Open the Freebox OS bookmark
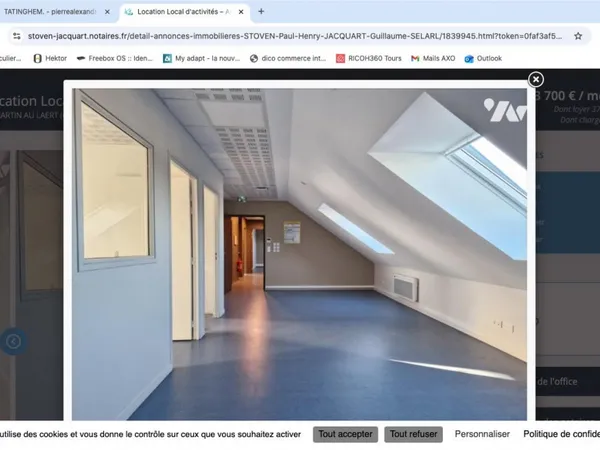The image size is (600, 450). pyautogui.click(x=115, y=59)
